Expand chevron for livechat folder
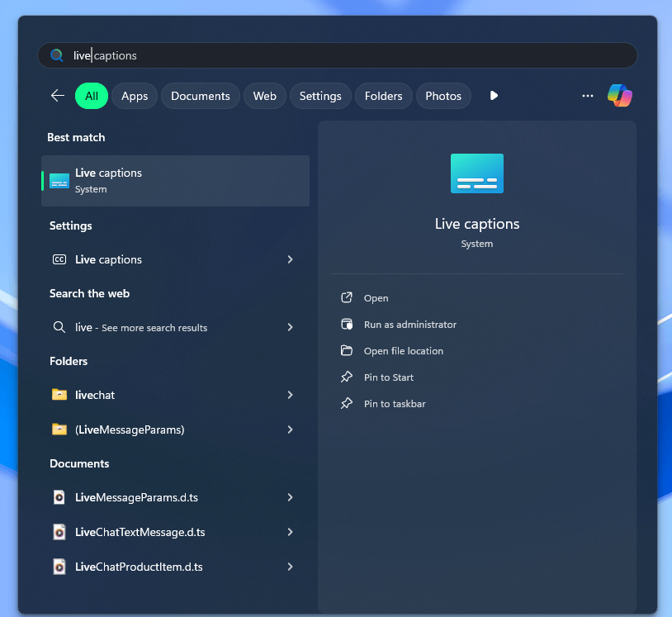 click(290, 395)
